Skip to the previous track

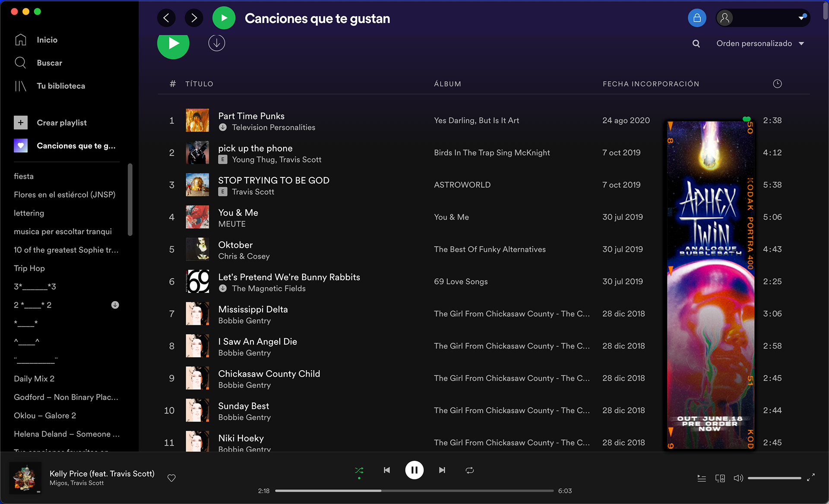pyautogui.click(x=387, y=470)
